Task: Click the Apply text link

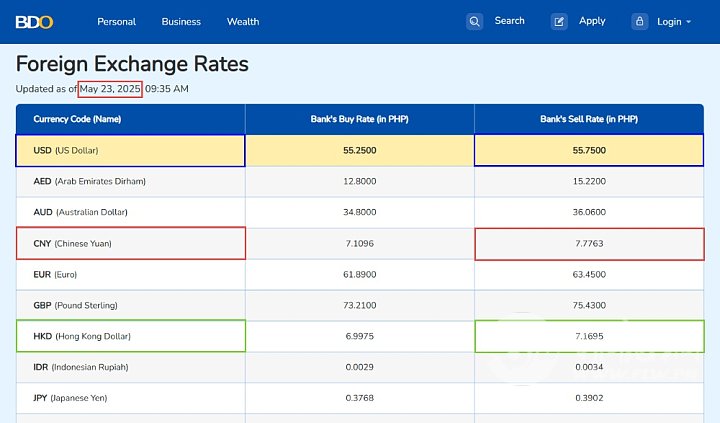Action: point(592,21)
